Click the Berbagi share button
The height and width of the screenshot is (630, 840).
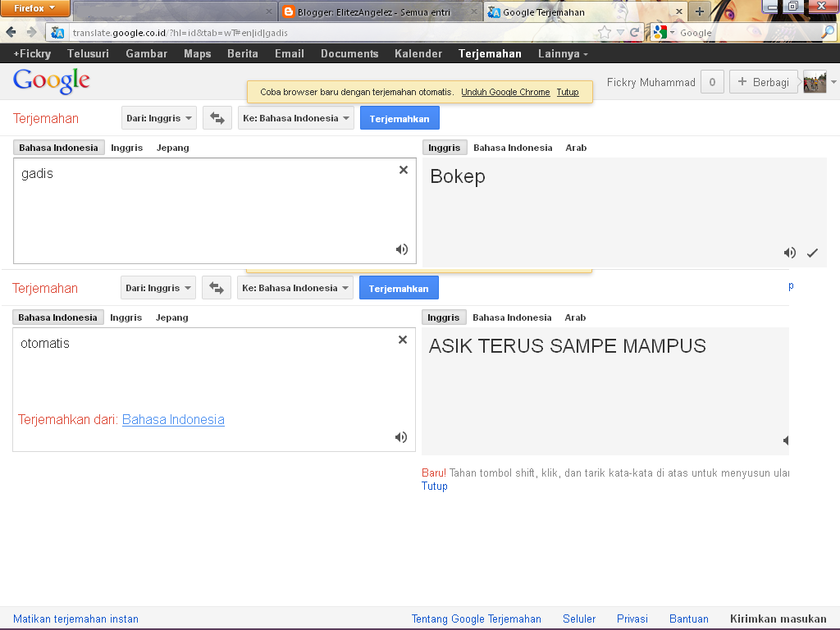pyautogui.click(x=764, y=82)
